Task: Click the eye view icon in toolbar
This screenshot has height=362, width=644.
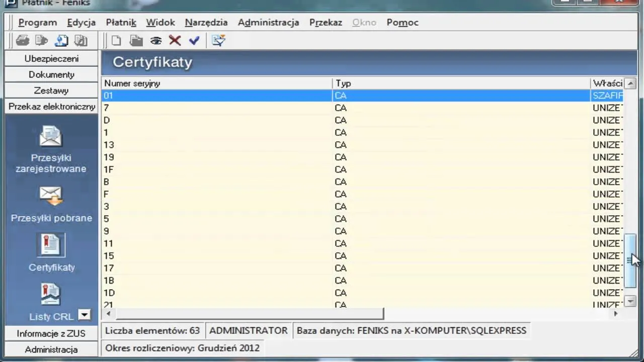Action: 155,41
